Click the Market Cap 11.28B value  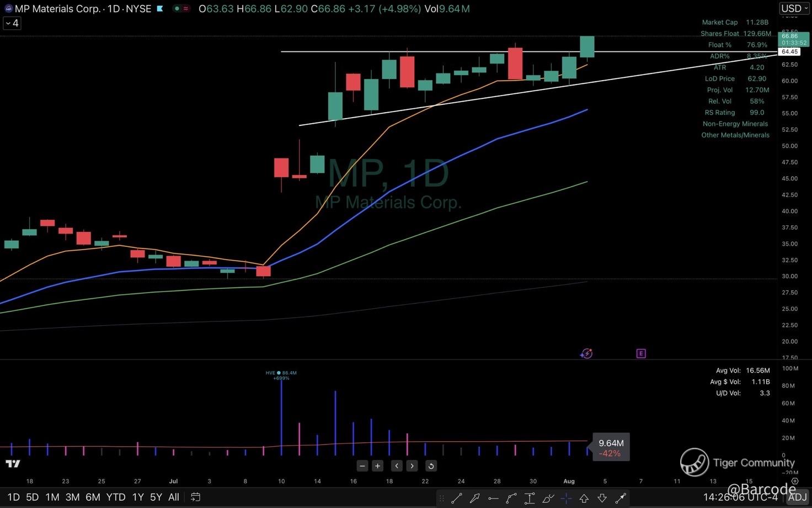click(757, 22)
